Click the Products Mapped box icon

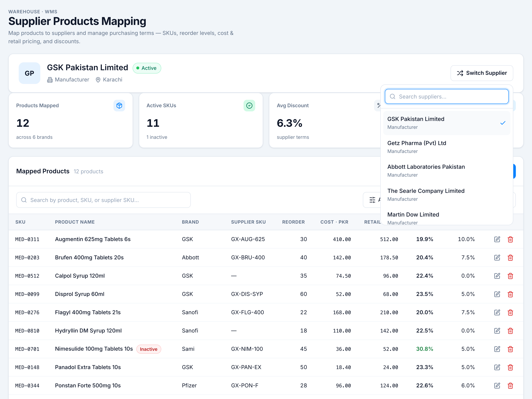[119, 106]
